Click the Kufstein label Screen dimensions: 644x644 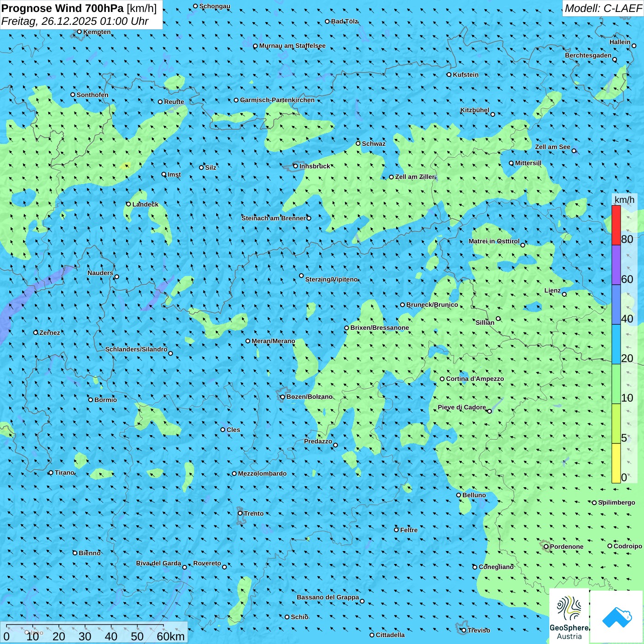click(x=466, y=75)
